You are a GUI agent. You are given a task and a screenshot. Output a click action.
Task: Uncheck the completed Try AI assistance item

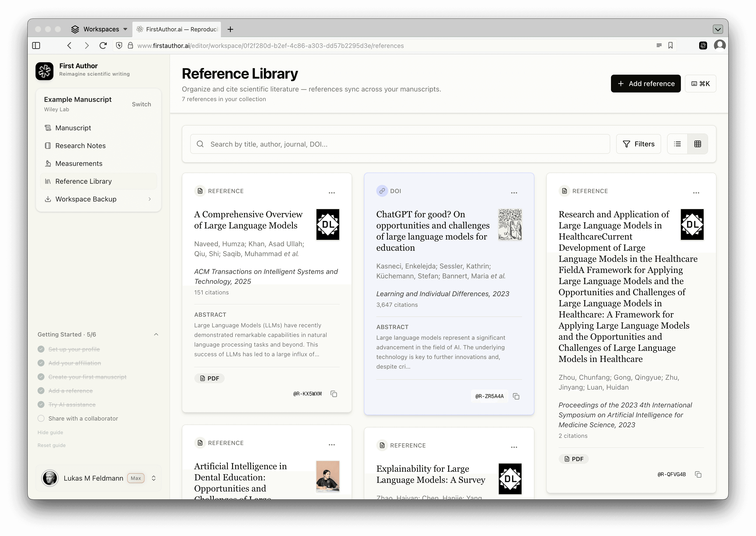coord(41,404)
